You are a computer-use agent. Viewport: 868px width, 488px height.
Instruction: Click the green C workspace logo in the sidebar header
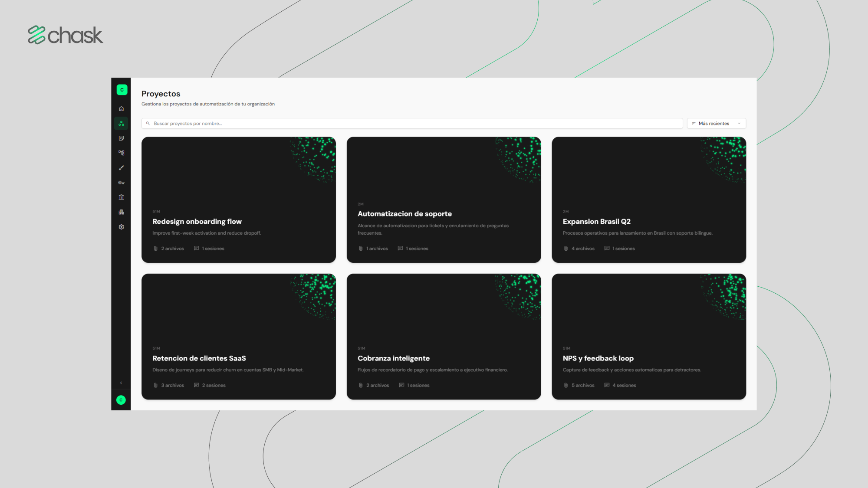pos(122,90)
